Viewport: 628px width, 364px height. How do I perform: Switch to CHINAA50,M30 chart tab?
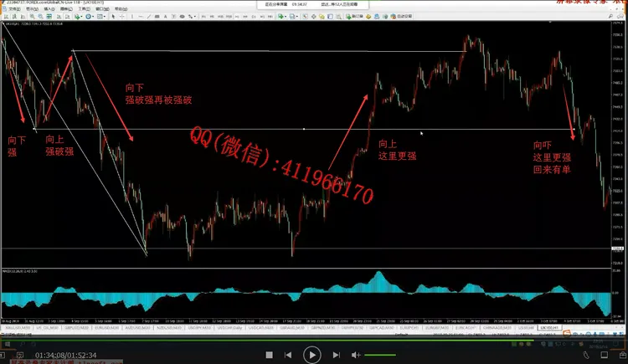497,327
